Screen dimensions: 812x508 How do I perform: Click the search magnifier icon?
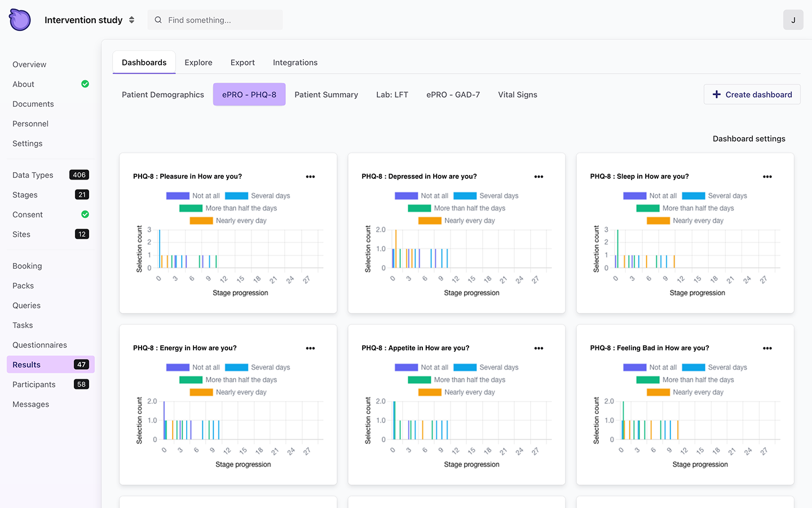[158, 20]
